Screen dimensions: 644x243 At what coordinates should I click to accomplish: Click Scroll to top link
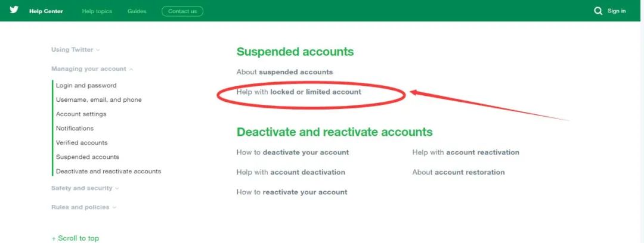(76, 238)
